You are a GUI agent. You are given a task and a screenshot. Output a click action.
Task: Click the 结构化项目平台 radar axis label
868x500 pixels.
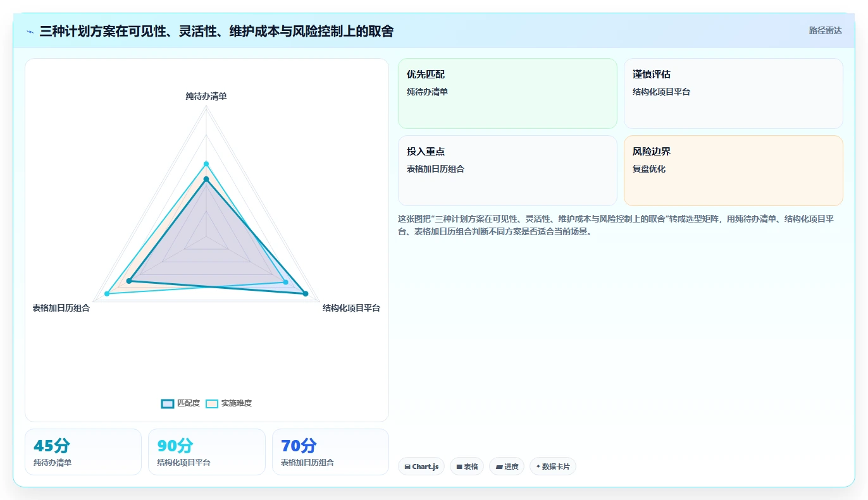(x=351, y=308)
